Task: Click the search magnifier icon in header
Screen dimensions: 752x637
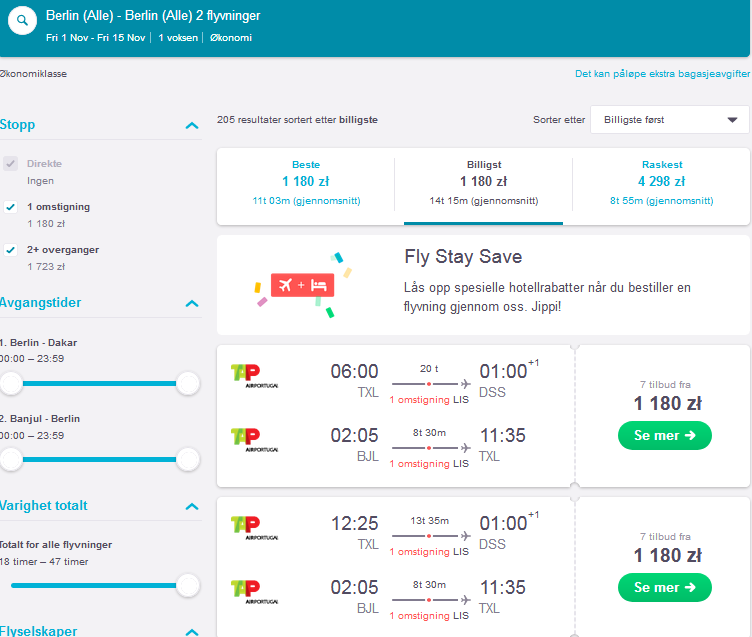Action: [22, 21]
